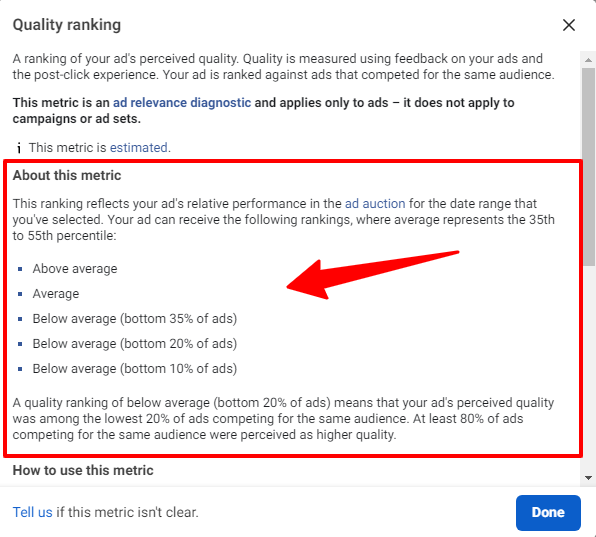Click the info icon beside 'This metric is estimated'
This screenshot has width=596, height=537.
(x=19, y=147)
